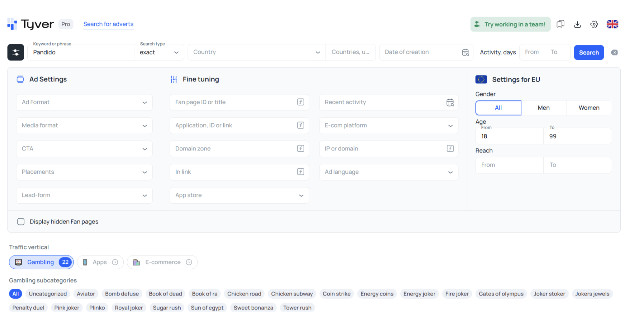
Task: Select All gender option
Action: click(498, 108)
